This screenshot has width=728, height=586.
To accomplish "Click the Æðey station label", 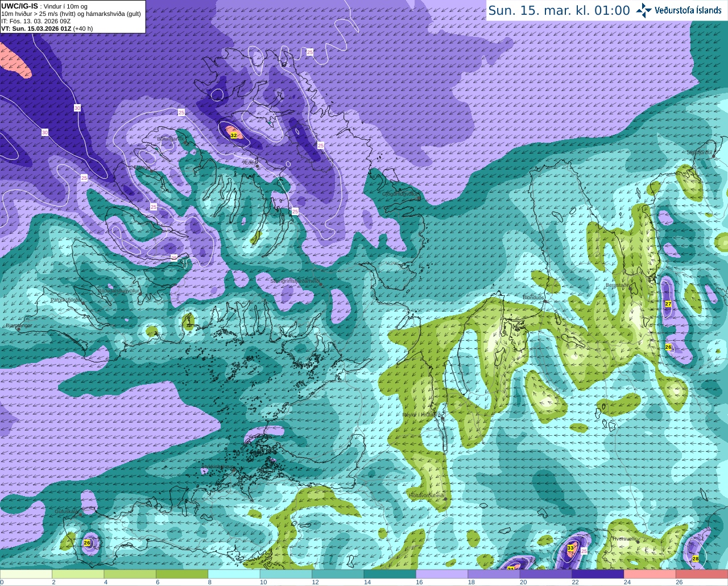I will [249, 162].
